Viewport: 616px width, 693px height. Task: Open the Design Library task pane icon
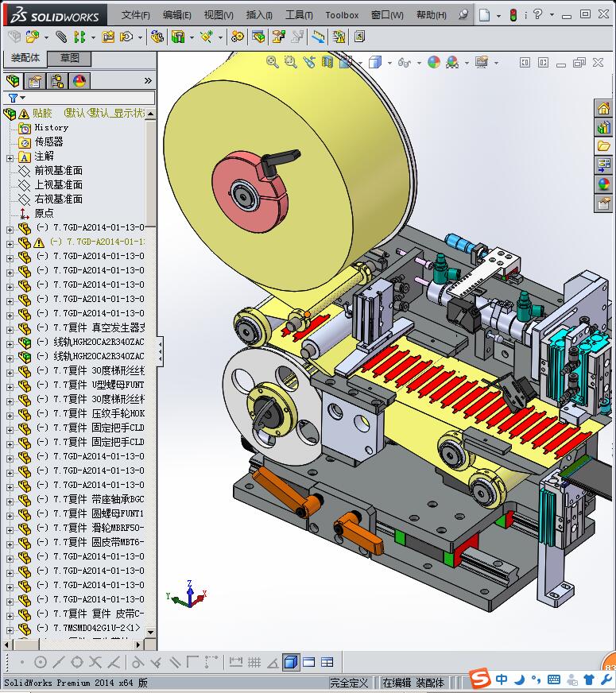(x=603, y=127)
